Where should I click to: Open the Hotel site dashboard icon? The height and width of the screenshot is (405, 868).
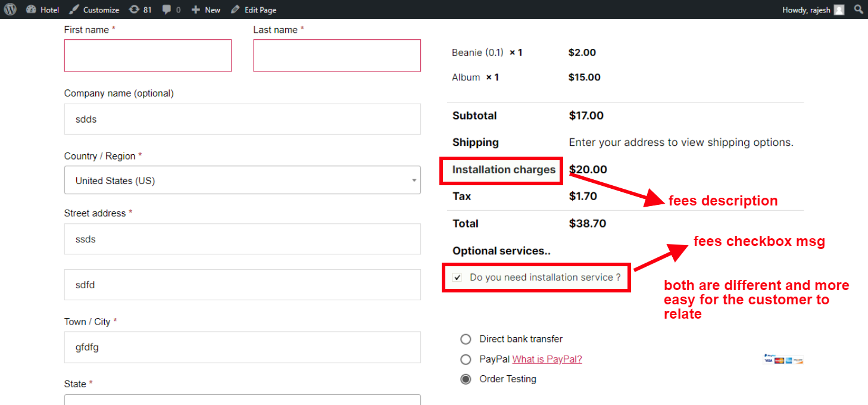click(31, 10)
